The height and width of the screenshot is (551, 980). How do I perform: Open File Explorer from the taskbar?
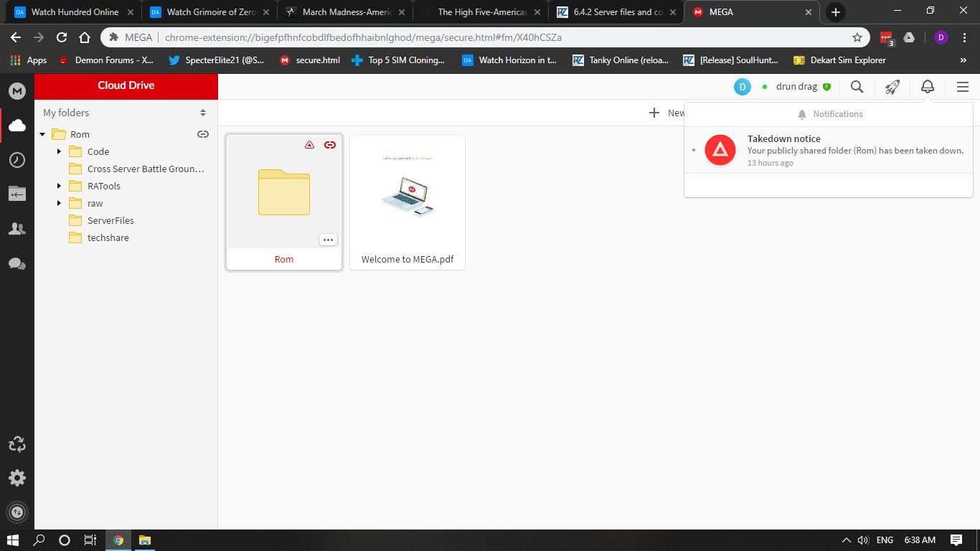(x=144, y=540)
